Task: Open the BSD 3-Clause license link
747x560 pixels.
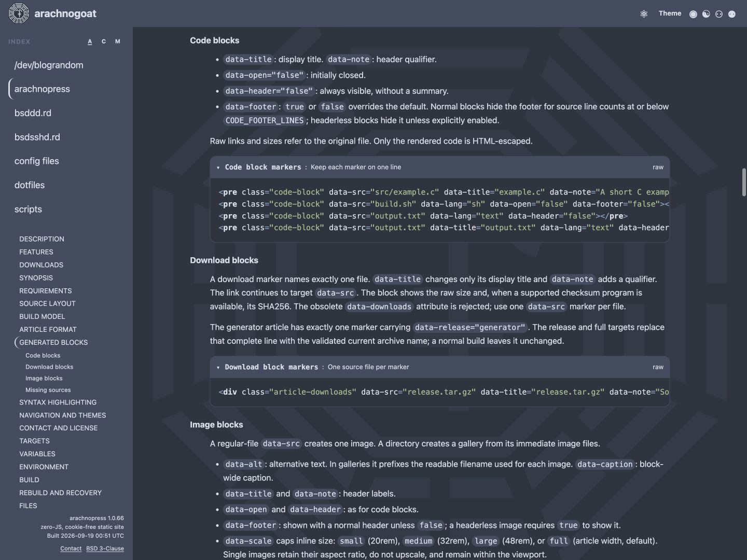Action: coord(105,549)
